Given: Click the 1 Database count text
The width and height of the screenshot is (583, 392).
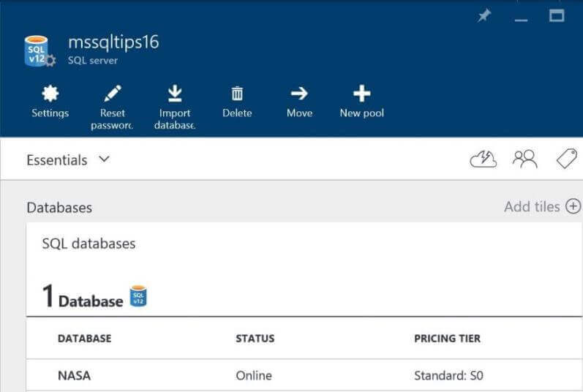Looking at the screenshot, I should click(x=83, y=296).
